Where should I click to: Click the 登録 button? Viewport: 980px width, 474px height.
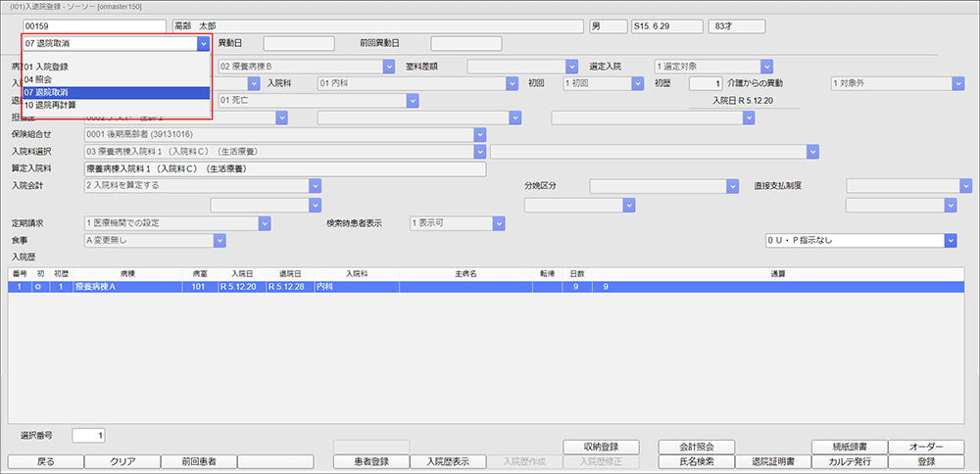pos(919,461)
